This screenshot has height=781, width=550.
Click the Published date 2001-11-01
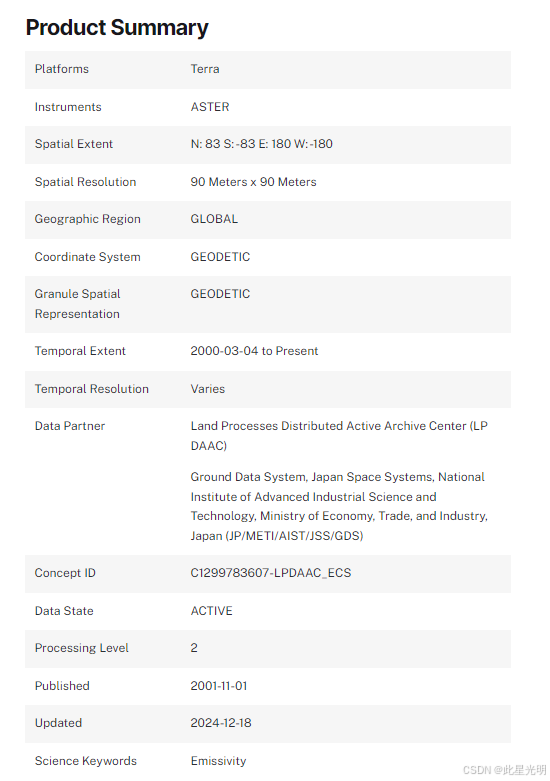[219, 686]
